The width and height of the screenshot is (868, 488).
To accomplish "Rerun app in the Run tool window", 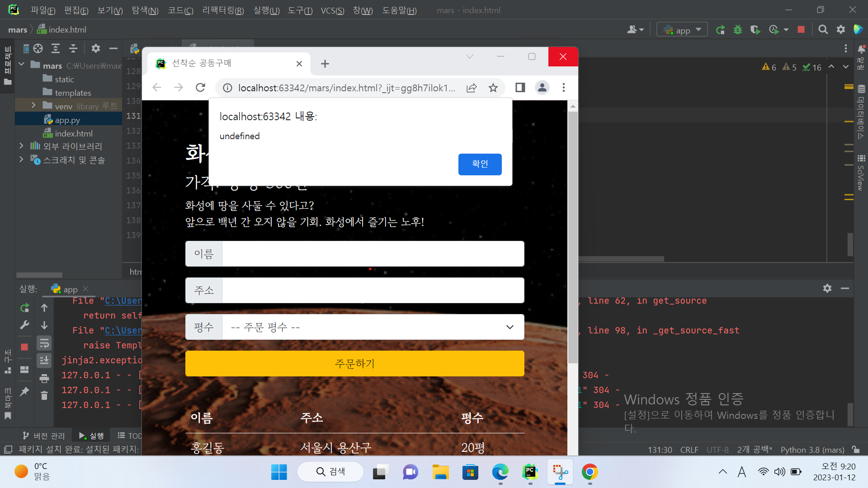I will [25, 308].
